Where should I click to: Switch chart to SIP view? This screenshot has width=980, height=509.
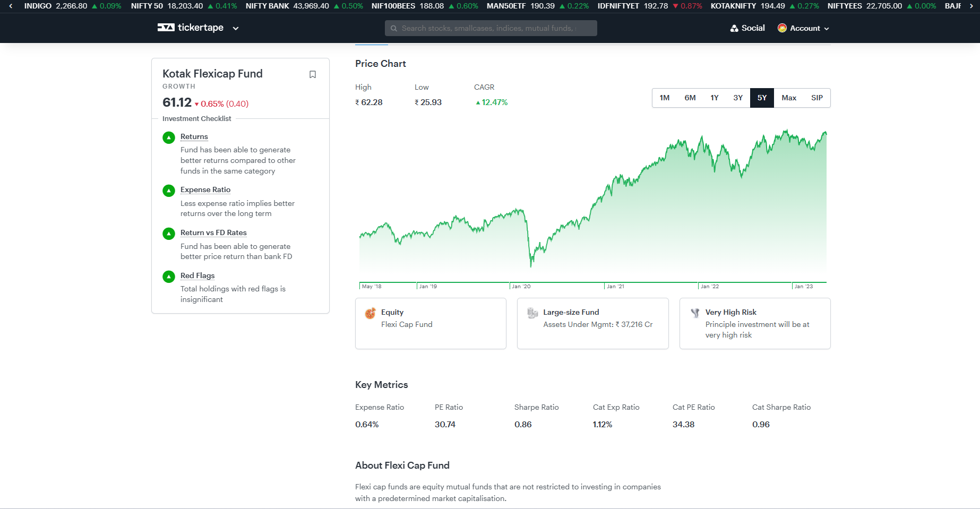tap(817, 98)
